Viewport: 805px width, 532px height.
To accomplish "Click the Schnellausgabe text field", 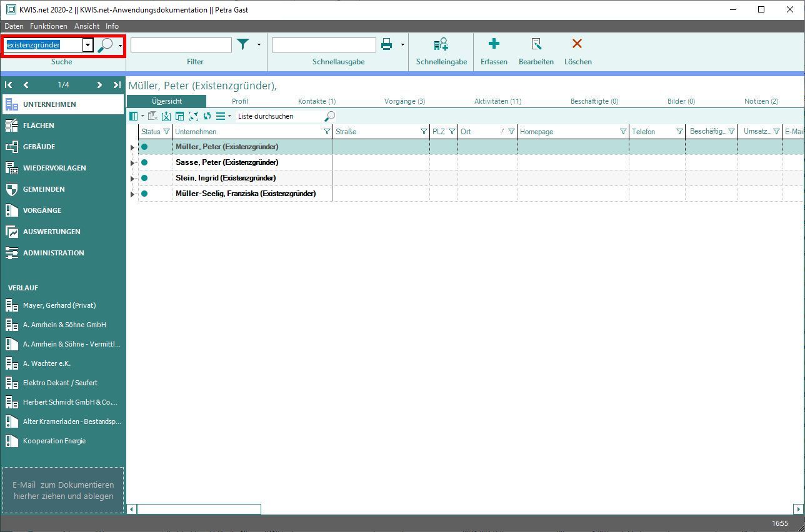I will pyautogui.click(x=324, y=45).
